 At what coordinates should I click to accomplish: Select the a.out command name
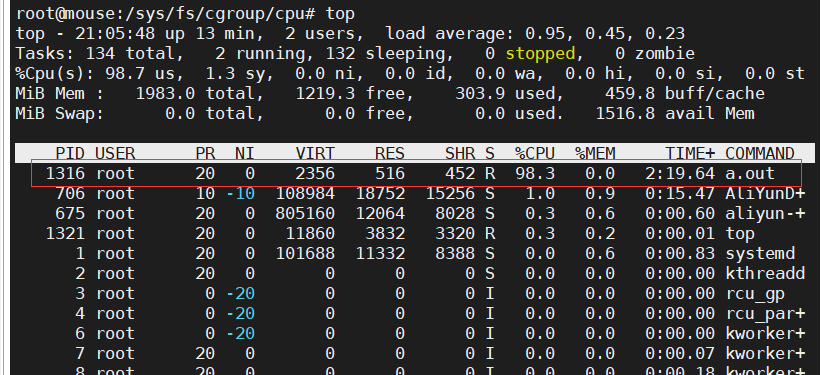[750, 173]
